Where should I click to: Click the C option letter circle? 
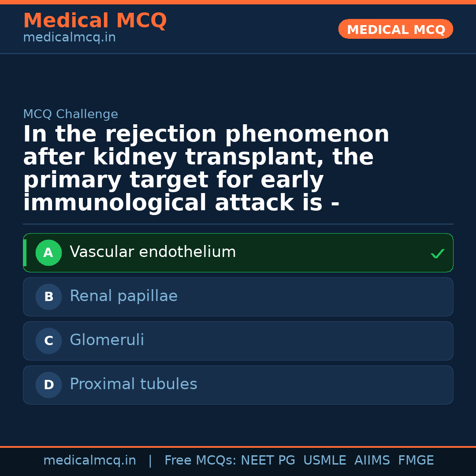point(48,341)
